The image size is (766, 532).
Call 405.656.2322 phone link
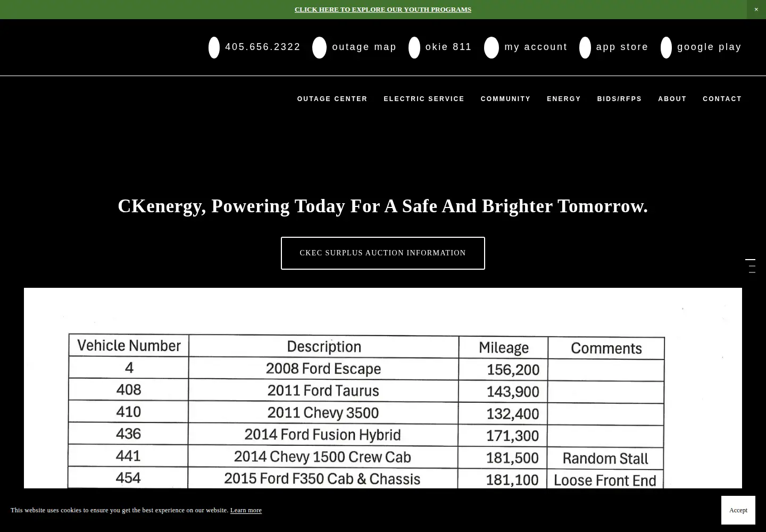coord(262,47)
